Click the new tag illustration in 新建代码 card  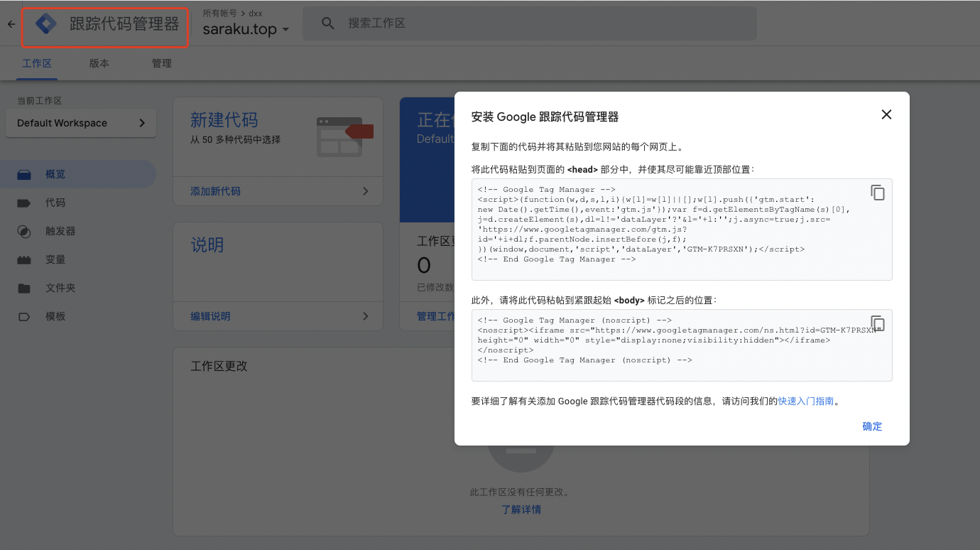click(x=344, y=137)
